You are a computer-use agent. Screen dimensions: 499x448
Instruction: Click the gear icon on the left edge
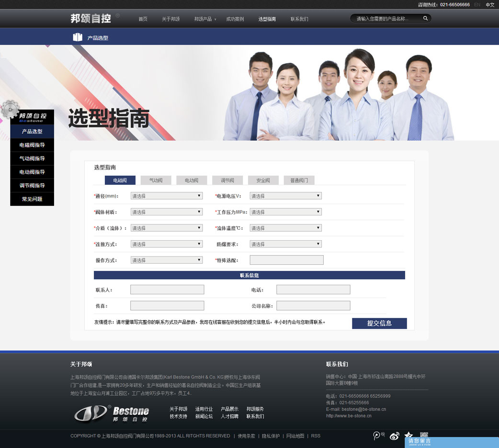[10, 110]
